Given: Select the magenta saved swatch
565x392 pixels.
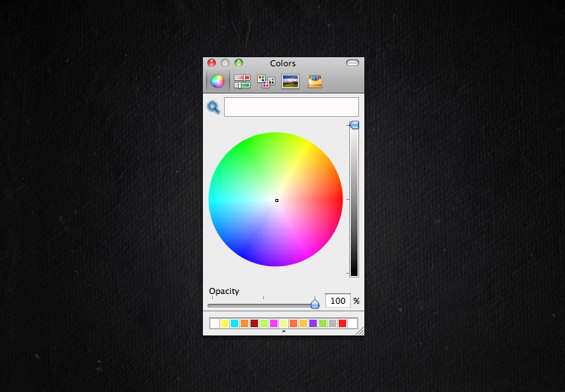Looking at the screenshot, I should (274, 323).
